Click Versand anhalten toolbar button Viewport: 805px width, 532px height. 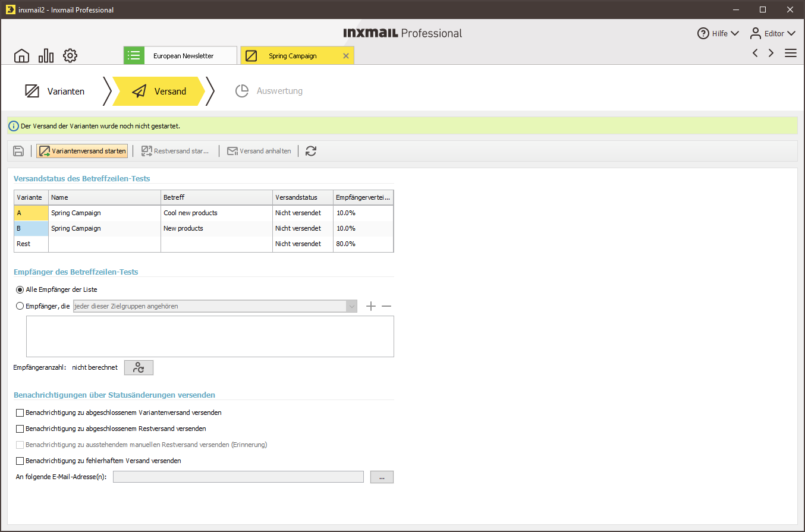click(259, 151)
